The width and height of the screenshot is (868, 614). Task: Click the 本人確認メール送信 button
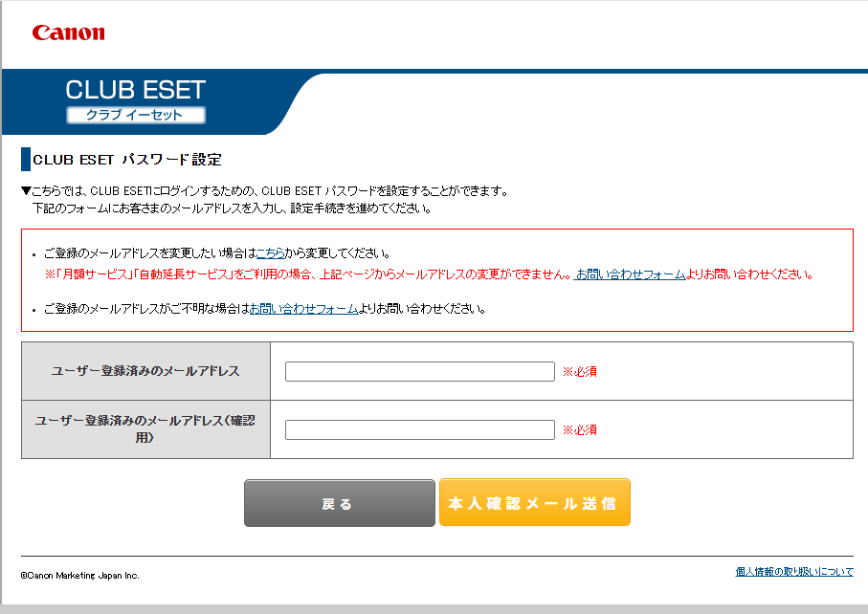coord(535,502)
